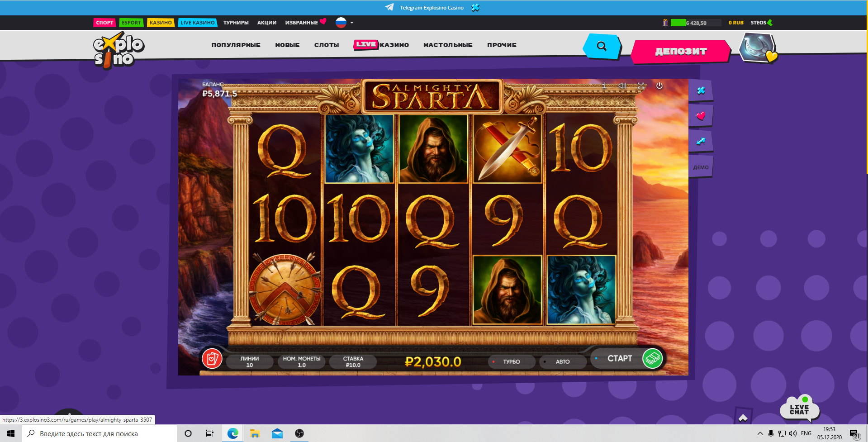
Task: Expand the language flag dropdown
Action: click(345, 23)
